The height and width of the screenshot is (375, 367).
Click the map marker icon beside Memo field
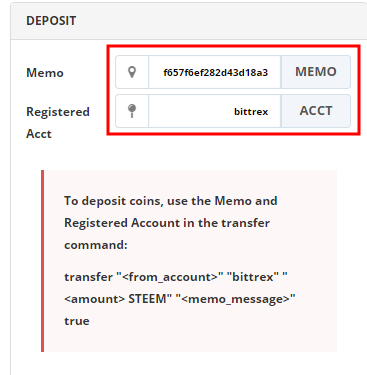(x=132, y=72)
